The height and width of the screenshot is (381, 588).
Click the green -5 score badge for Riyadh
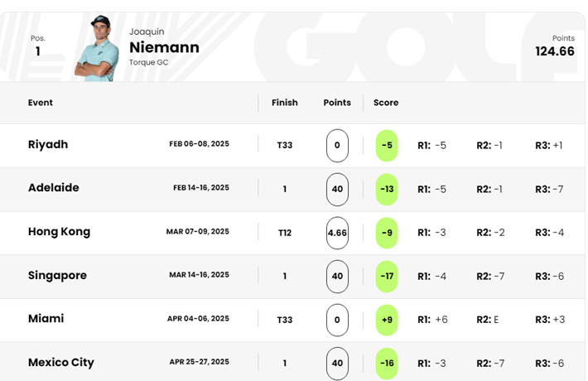pos(387,146)
